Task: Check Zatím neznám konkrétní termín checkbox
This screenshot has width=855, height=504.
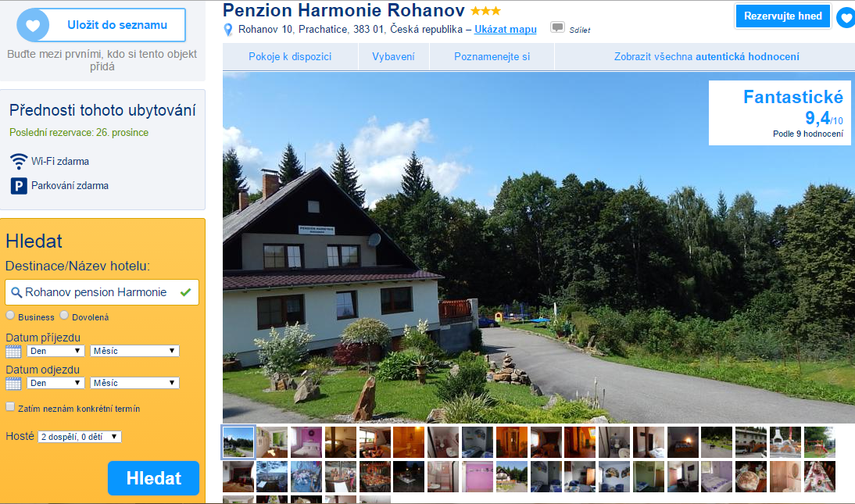Action: click(10, 406)
